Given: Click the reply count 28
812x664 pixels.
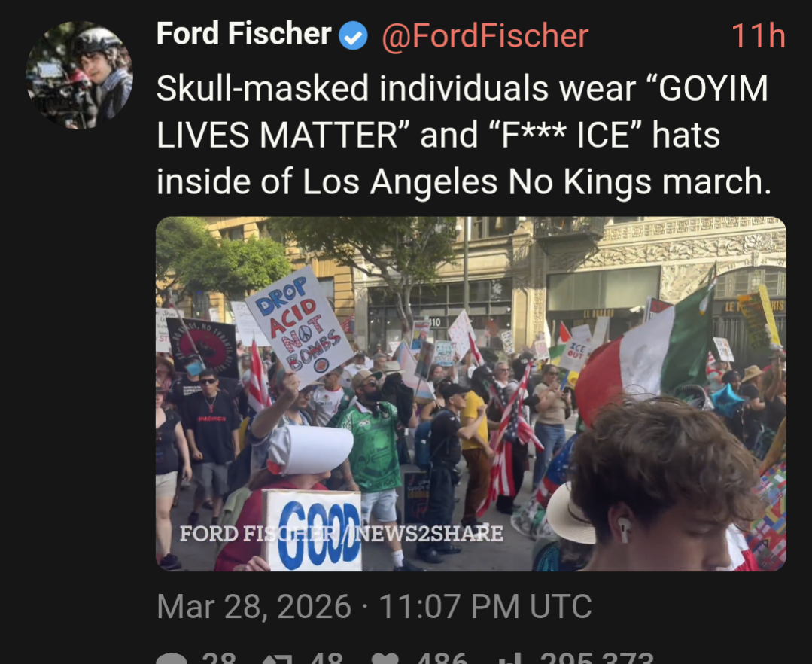Looking at the screenshot, I should (219, 658).
